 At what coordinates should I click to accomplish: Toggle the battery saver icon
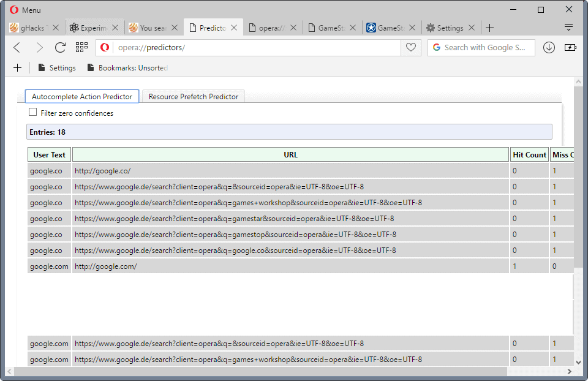570,47
